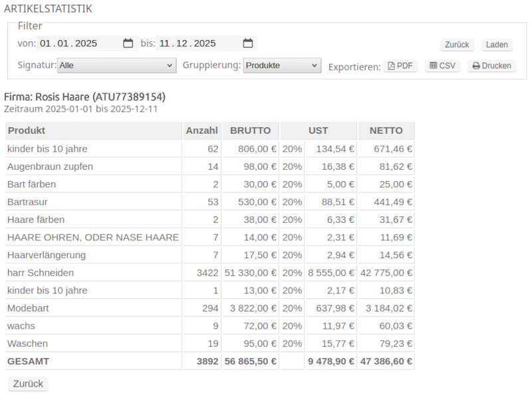This screenshot has width=532, height=398.
Task: Select the BRUTTO column header
Action: [x=251, y=130]
